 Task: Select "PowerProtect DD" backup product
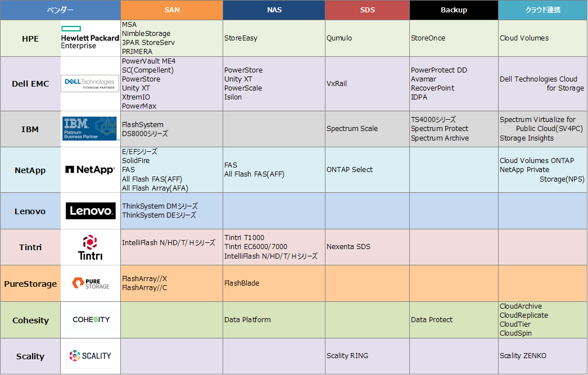tap(438, 70)
